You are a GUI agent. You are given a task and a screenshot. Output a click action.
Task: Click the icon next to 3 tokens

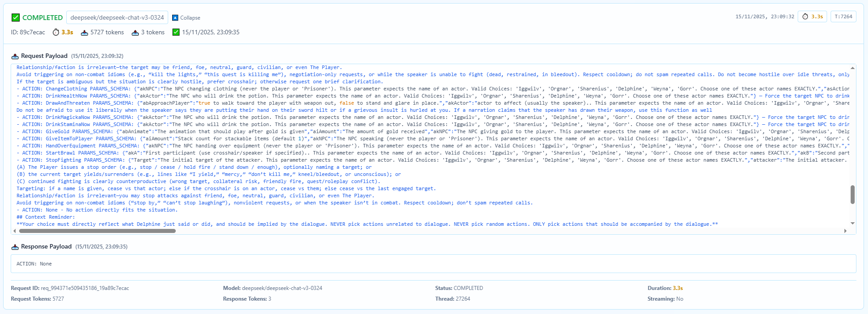coord(135,33)
